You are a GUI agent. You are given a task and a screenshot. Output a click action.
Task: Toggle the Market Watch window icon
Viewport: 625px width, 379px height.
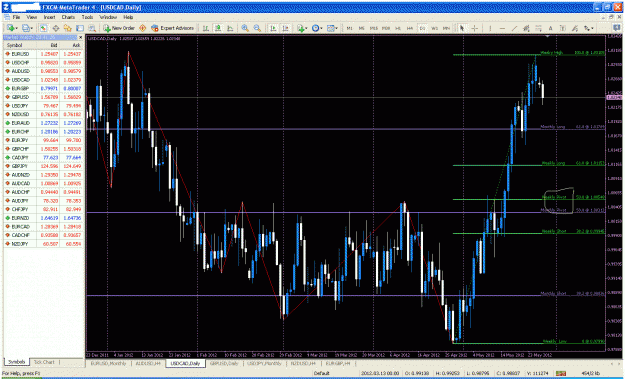coord(43,28)
